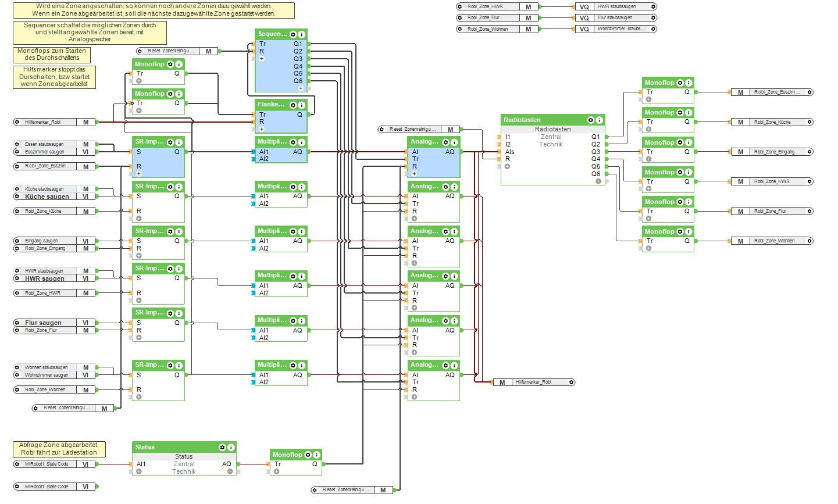This screenshot has width=838, height=504.
Task: Open gear of Multiplier block in Küche row
Action: click(x=293, y=187)
